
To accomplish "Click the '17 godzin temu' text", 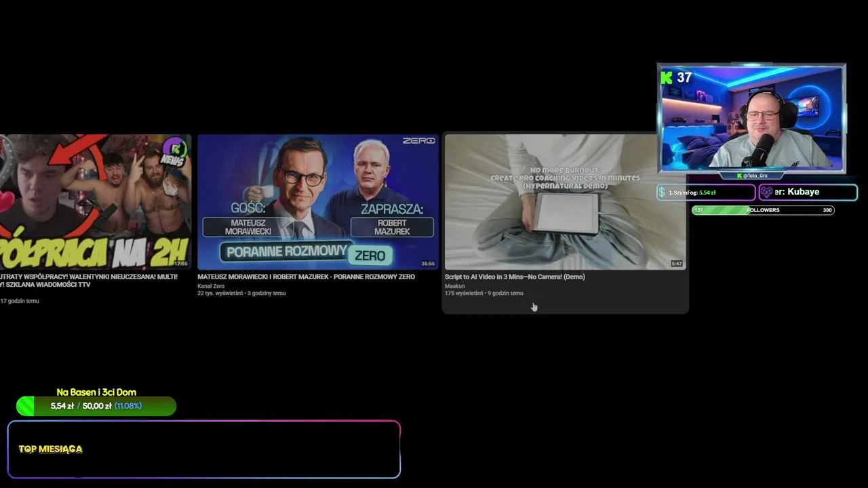I will (20, 301).
